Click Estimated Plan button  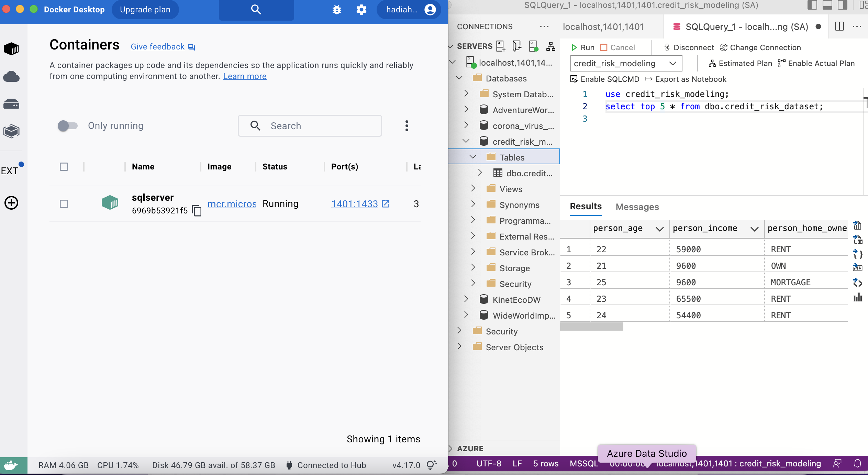click(x=741, y=63)
